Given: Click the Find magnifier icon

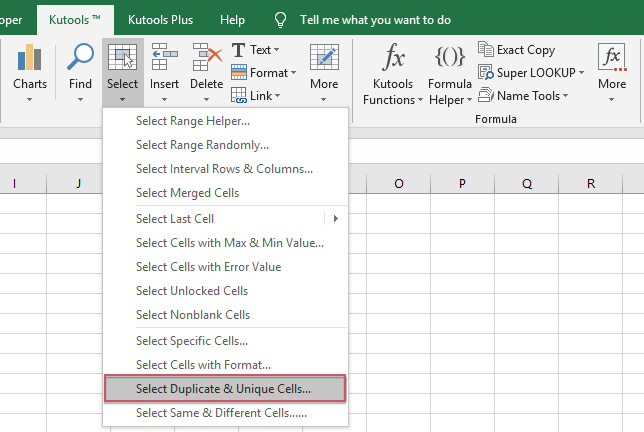Looking at the screenshot, I should coord(80,58).
